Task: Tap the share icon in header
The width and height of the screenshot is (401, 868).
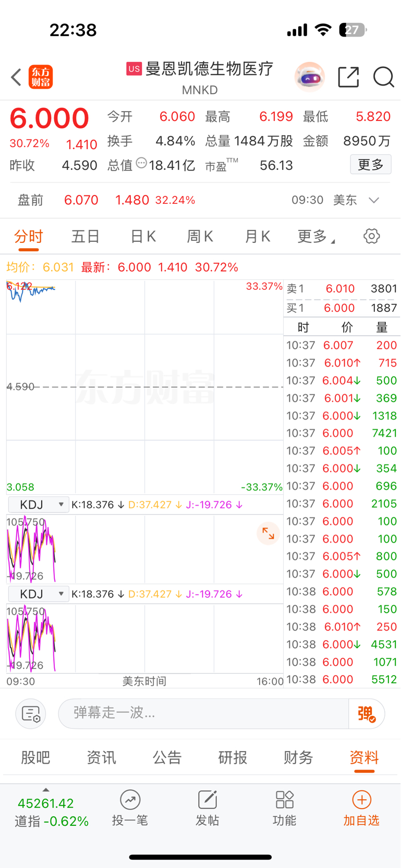Action: (x=348, y=77)
